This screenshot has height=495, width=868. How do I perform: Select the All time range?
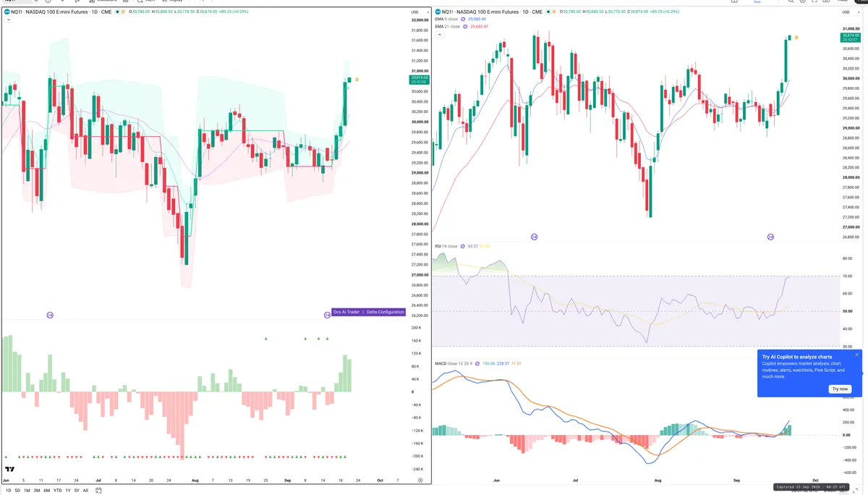point(85,491)
